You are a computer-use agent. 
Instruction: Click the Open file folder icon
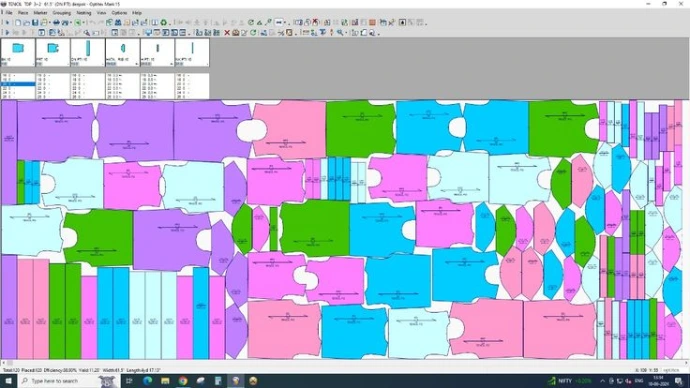click(26, 22)
